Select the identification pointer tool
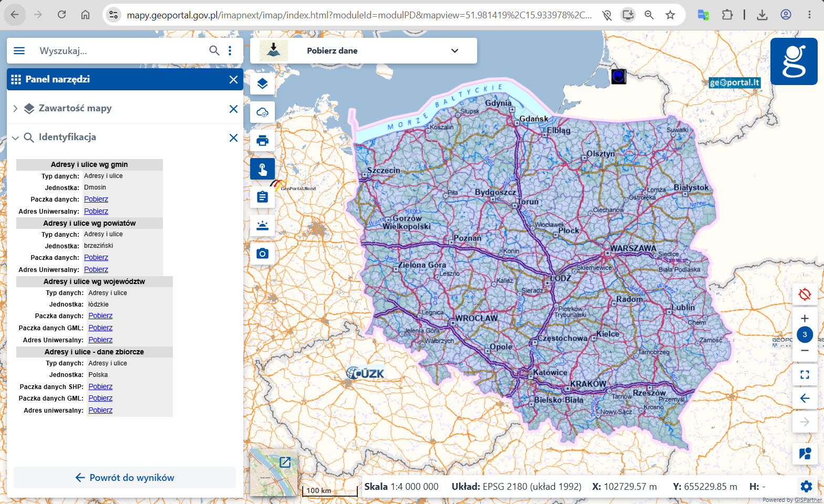 pos(263,169)
